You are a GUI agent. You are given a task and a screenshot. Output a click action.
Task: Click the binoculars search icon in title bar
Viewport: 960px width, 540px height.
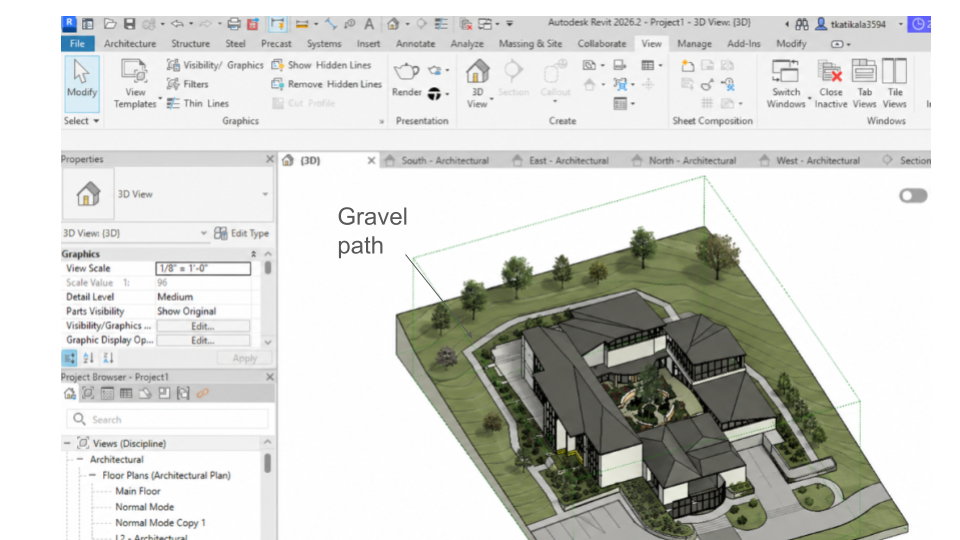[801, 24]
